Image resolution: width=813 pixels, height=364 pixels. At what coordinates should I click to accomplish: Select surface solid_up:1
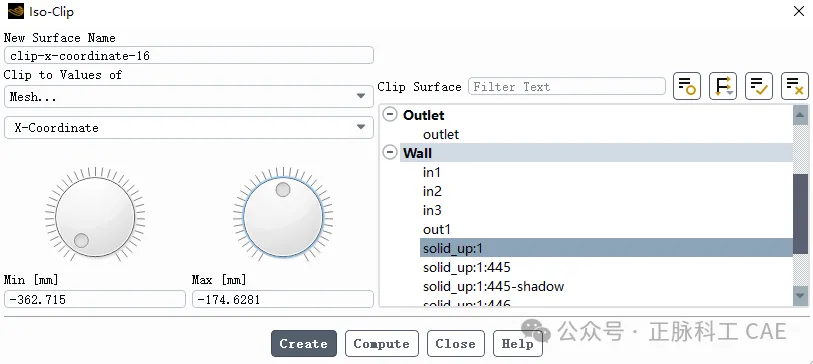point(607,248)
